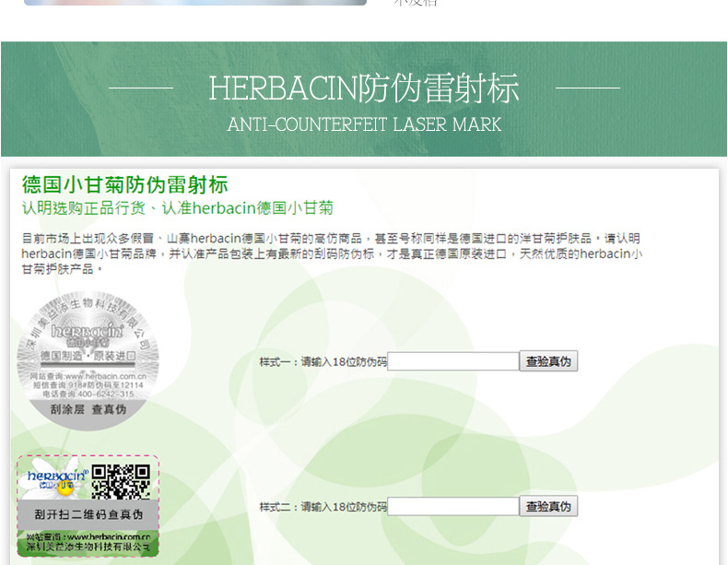Image resolution: width=728 pixels, height=565 pixels.
Task: Click the style two 18-digit code input field
Action: (x=453, y=506)
